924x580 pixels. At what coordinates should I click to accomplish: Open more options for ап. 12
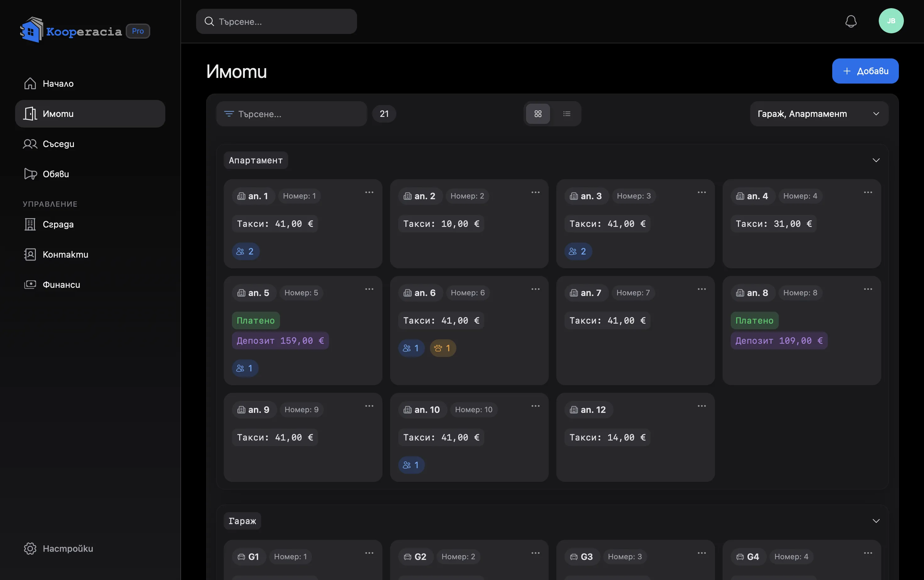tap(702, 406)
